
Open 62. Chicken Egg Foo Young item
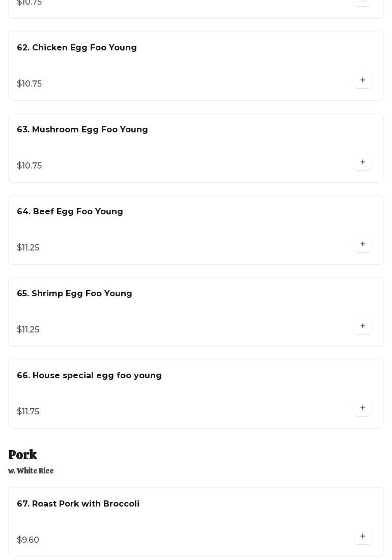click(77, 48)
